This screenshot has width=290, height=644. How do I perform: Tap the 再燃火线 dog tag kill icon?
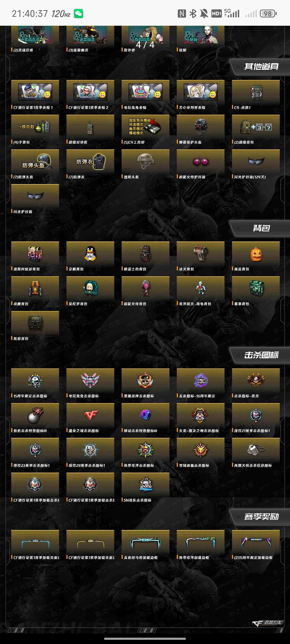pos(256,450)
